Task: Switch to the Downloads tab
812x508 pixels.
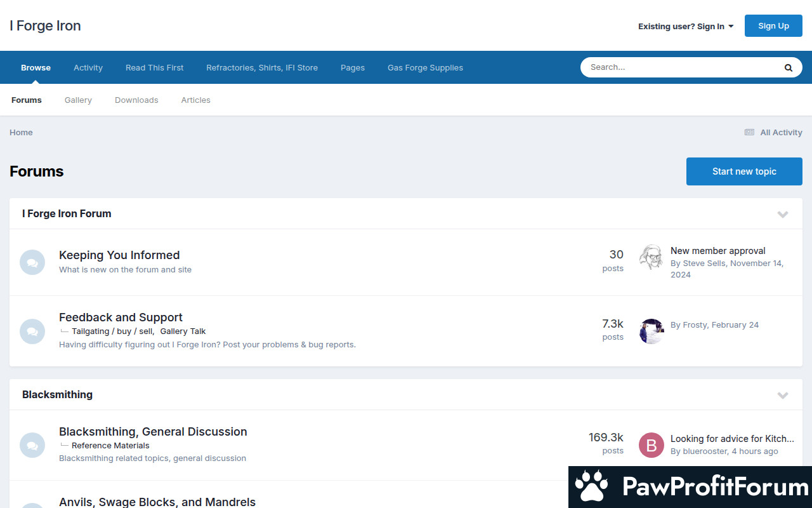Action: click(136, 100)
